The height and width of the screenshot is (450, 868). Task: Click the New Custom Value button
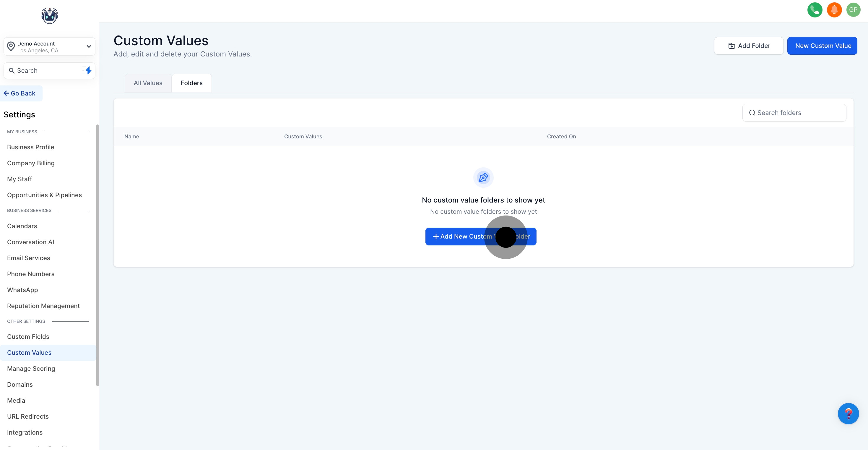(822, 46)
